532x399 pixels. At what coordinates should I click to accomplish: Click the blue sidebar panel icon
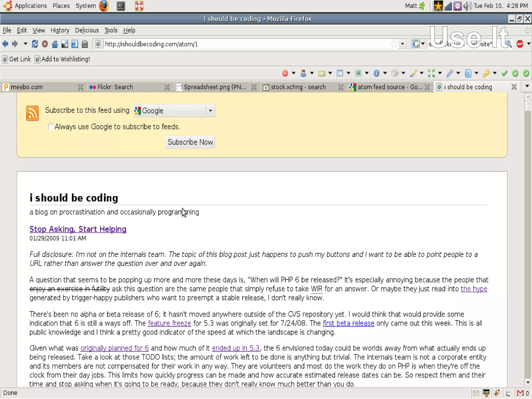[x=75, y=44]
